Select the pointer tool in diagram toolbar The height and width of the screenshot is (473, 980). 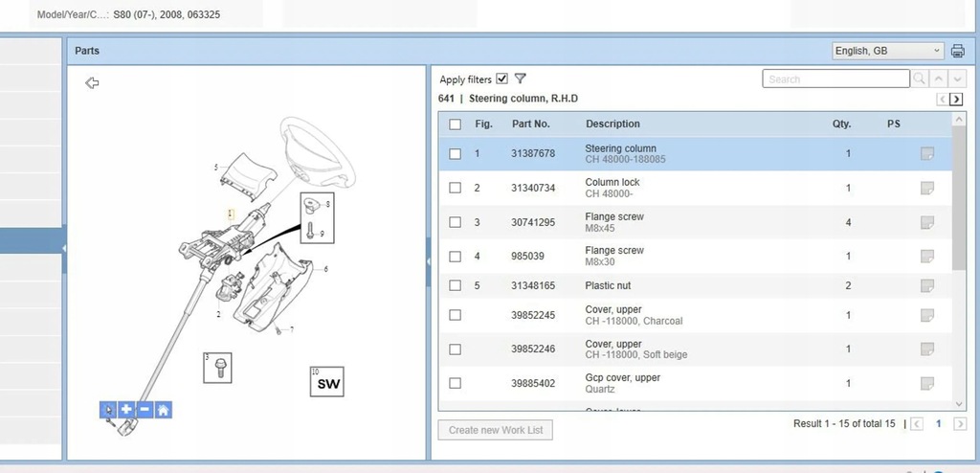coord(108,410)
